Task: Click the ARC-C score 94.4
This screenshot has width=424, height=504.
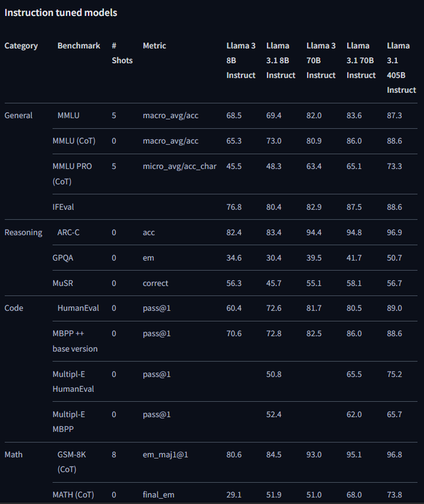Action: click(x=314, y=232)
